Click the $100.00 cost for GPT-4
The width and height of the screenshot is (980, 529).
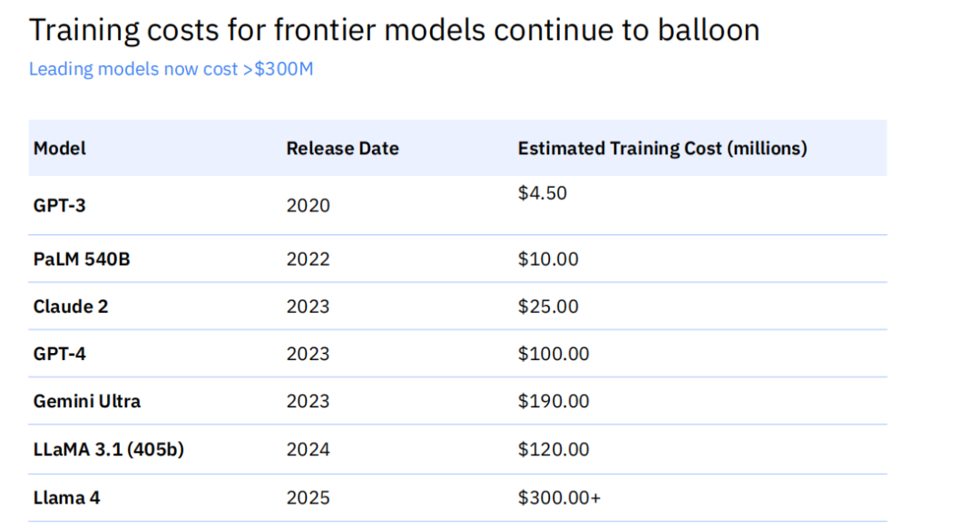(x=554, y=354)
